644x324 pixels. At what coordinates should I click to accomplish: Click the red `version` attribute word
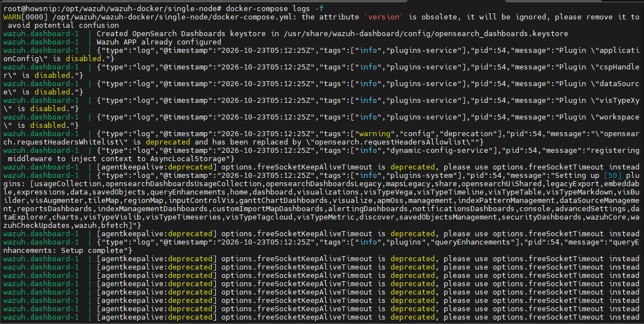tap(384, 17)
